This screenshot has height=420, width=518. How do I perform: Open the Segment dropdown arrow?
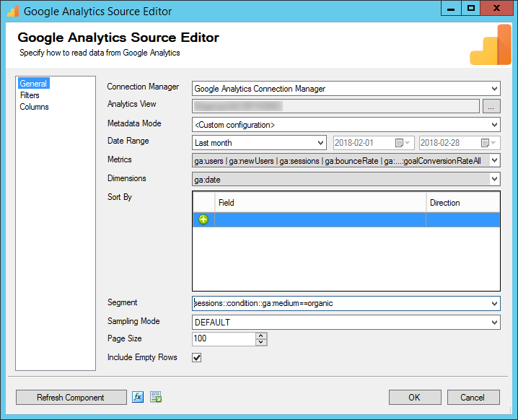click(494, 303)
